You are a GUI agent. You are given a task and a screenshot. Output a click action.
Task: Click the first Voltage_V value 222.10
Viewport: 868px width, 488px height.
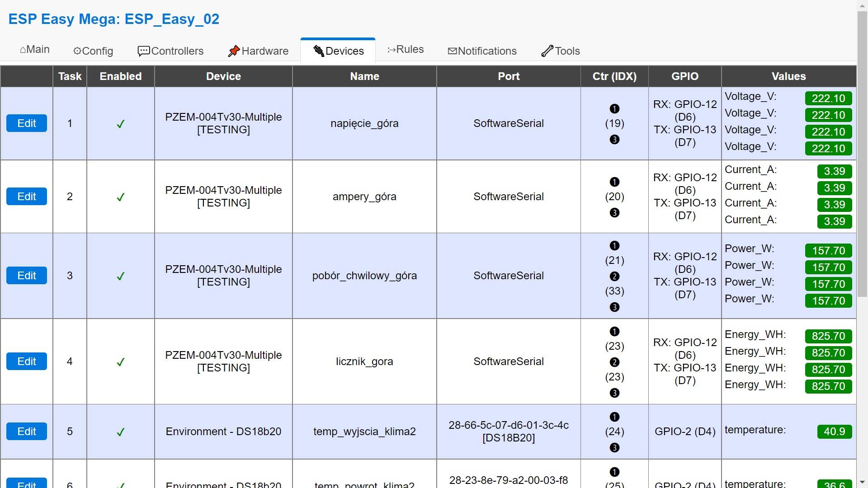pyautogui.click(x=828, y=99)
